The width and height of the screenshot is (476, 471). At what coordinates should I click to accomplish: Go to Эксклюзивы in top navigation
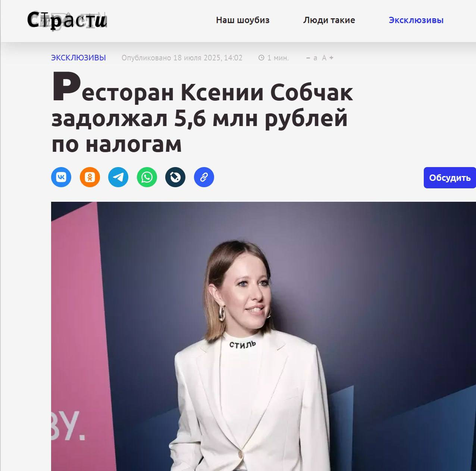point(416,20)
